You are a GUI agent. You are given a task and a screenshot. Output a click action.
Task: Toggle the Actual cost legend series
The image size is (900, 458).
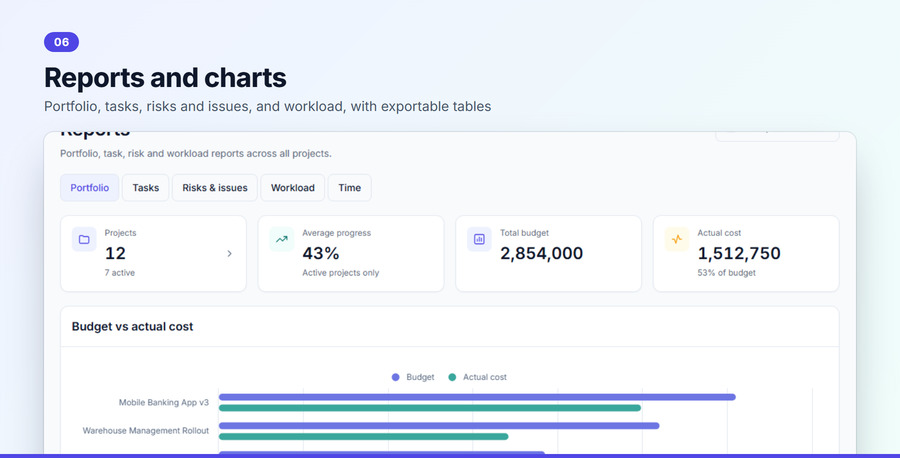pos(478,377)
